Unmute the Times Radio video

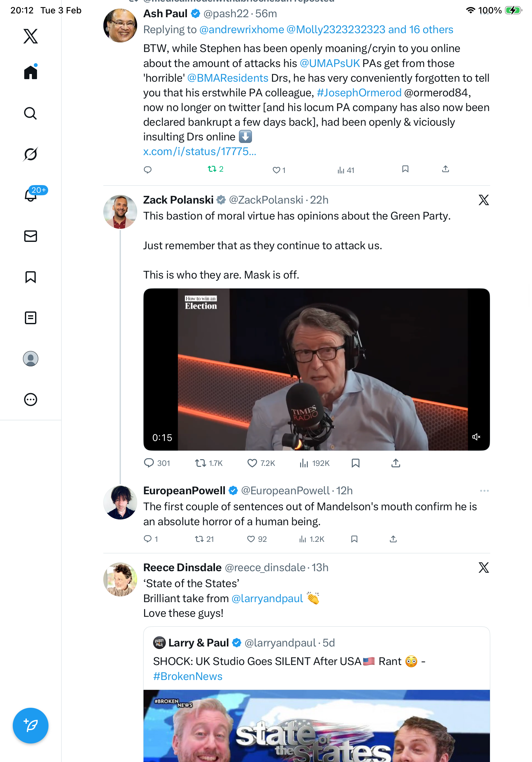pyautogui.click(x=476, y=437)
